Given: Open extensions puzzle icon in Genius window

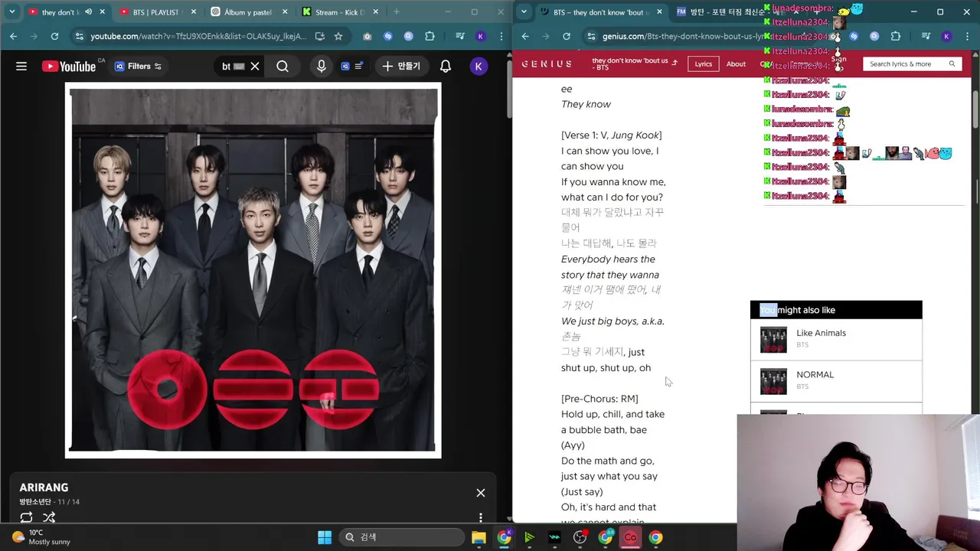Looking at the screenshot, I should tap(895, 36).
